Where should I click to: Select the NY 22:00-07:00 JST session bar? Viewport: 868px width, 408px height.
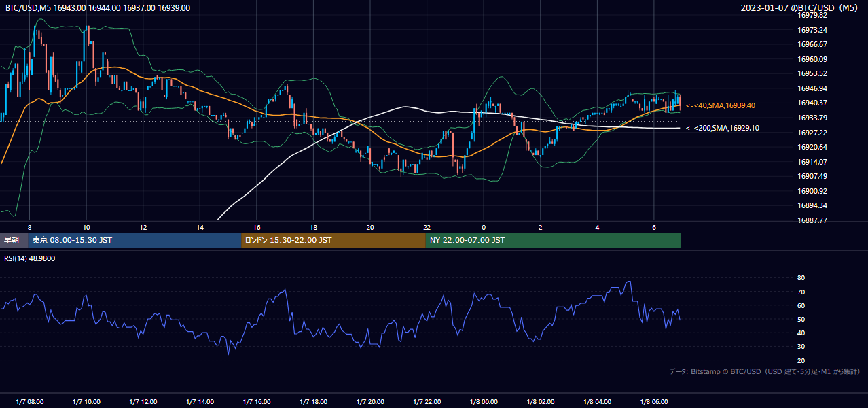[x=554, y=240]
